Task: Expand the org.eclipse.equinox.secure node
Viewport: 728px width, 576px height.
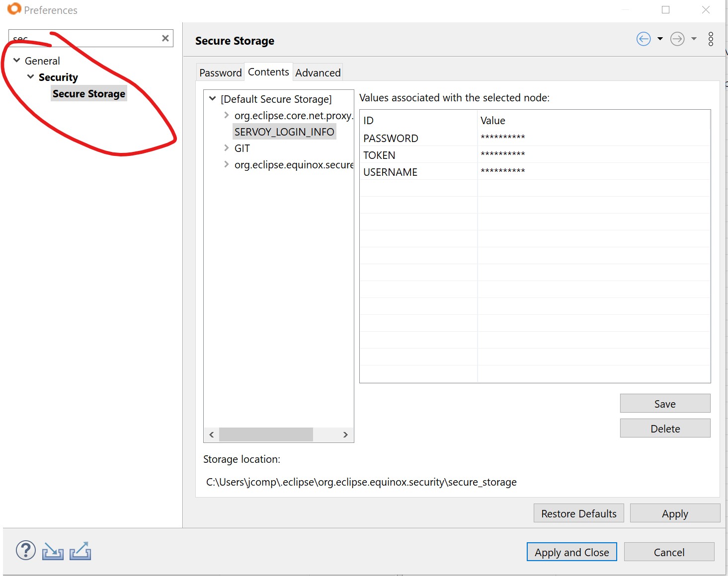Action: click(226, 164)
